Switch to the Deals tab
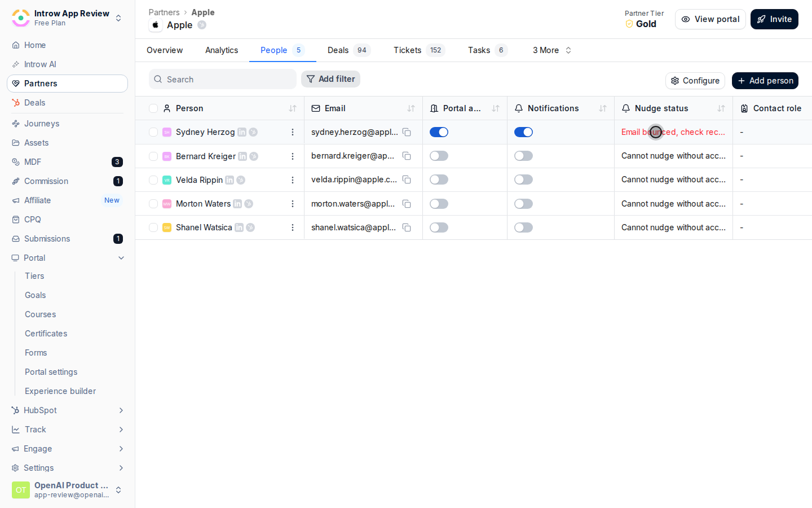 pos(349,50)
